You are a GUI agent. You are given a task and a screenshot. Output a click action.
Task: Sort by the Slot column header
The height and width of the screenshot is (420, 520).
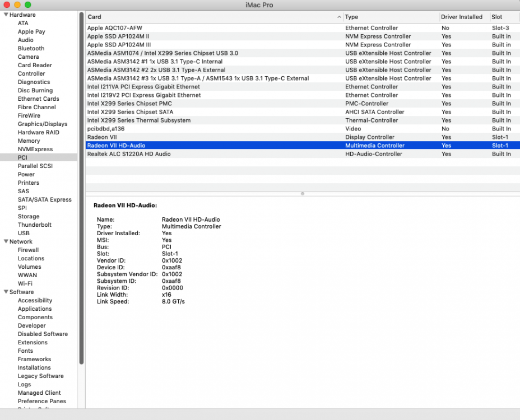(497, 17)
